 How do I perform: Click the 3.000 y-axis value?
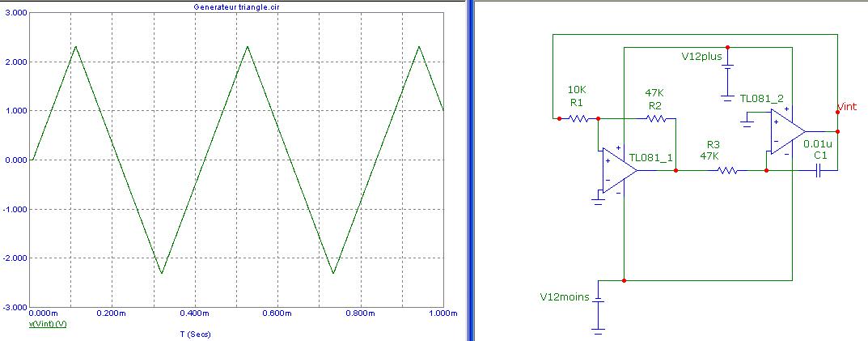tap(15, 13)
